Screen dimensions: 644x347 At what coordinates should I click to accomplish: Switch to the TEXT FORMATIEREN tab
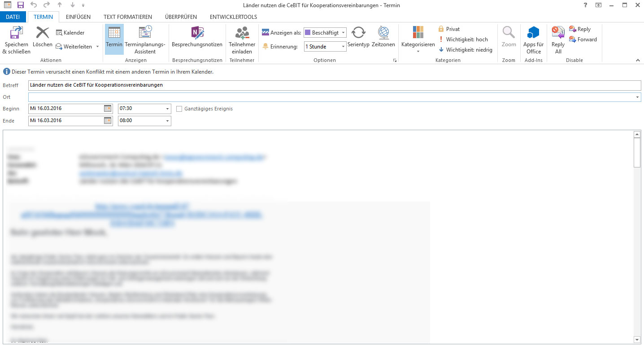tap(128, 17)
